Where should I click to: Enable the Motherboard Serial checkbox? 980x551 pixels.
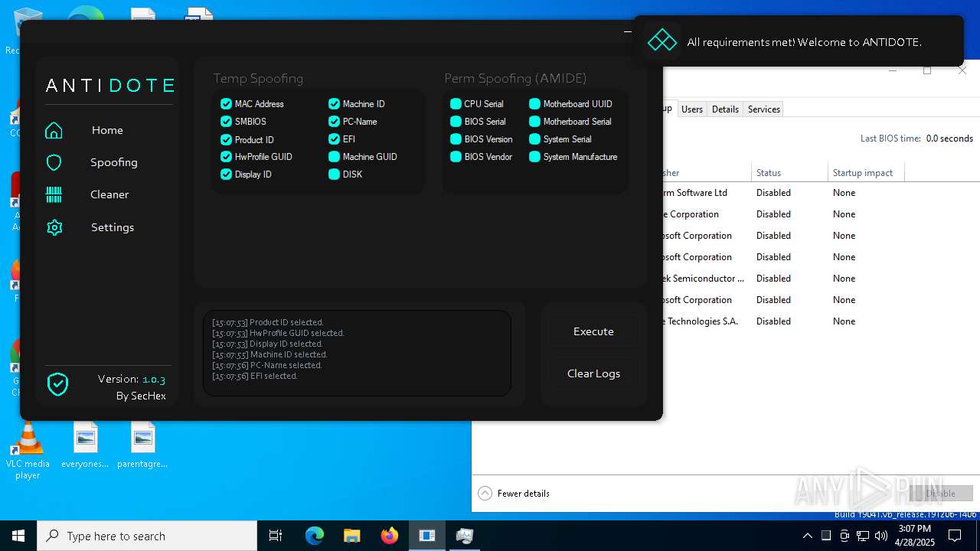534,121
